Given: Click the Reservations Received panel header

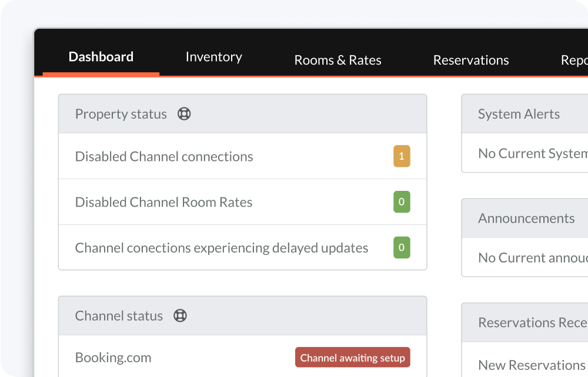Looking at the screenshot, I should pyautogui.click(x=525, y=322).
